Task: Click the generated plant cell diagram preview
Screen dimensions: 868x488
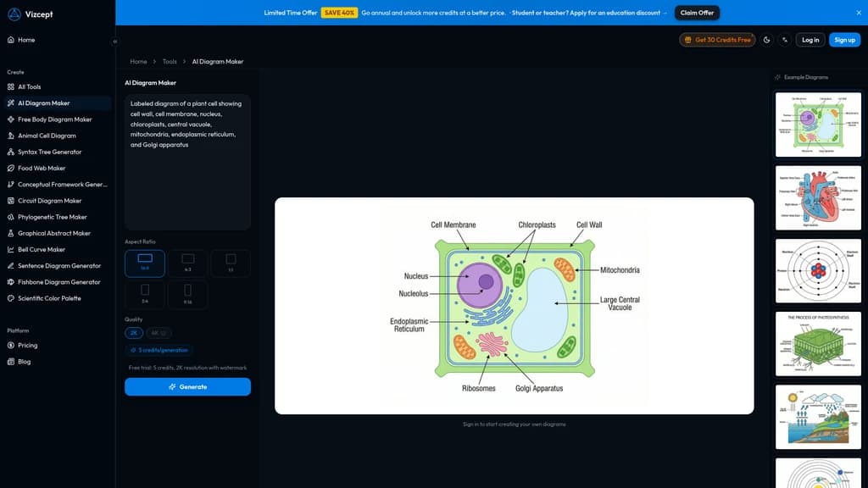Action: click(515, 305)
